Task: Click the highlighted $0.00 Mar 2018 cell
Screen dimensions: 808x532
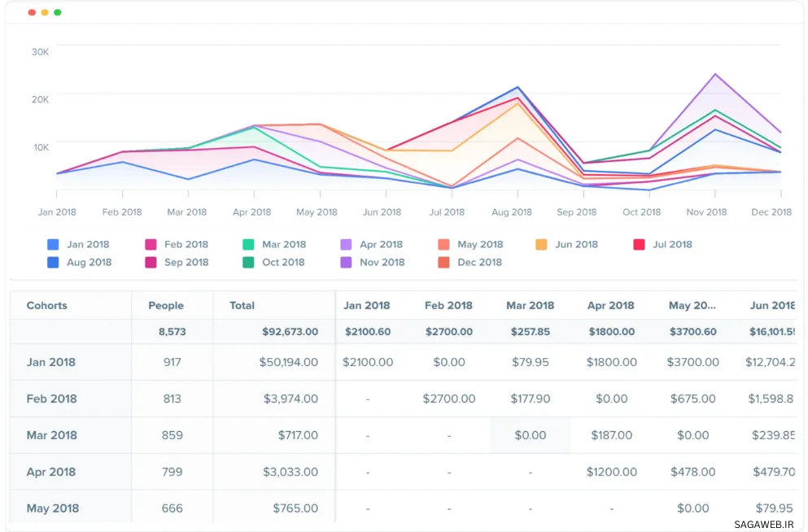Action: (x=530, y=435)
